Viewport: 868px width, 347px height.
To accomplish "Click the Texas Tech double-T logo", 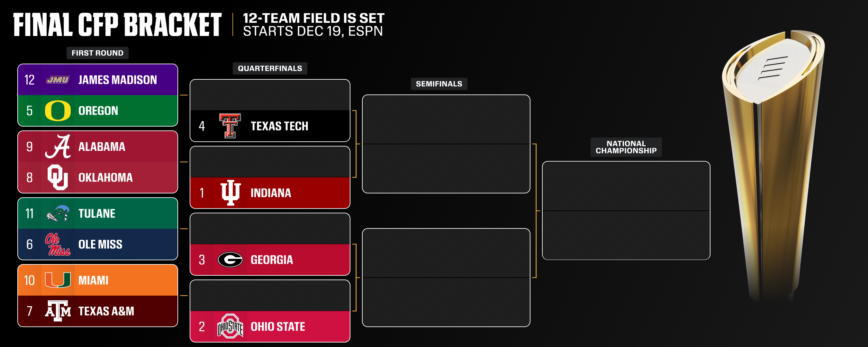I will point(230,126).
